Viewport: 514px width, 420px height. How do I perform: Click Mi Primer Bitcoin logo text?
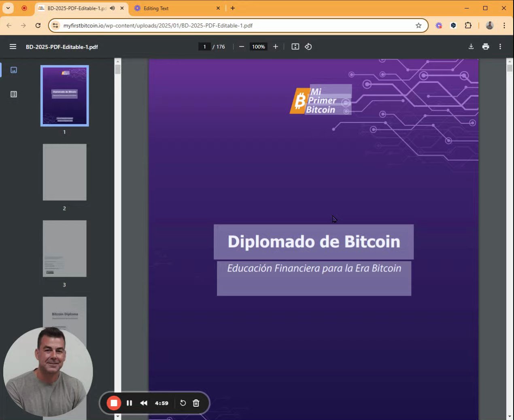point(321,101)
